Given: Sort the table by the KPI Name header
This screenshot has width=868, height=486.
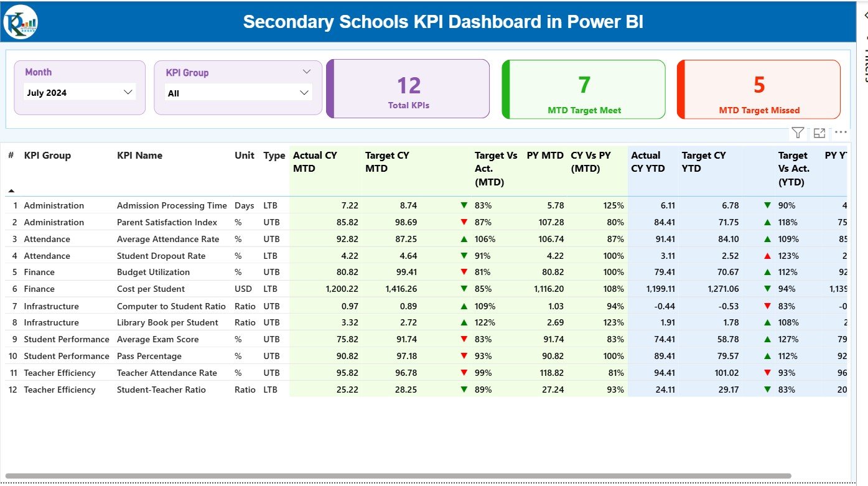Looking at the screenshot, I should coord(139,156).
